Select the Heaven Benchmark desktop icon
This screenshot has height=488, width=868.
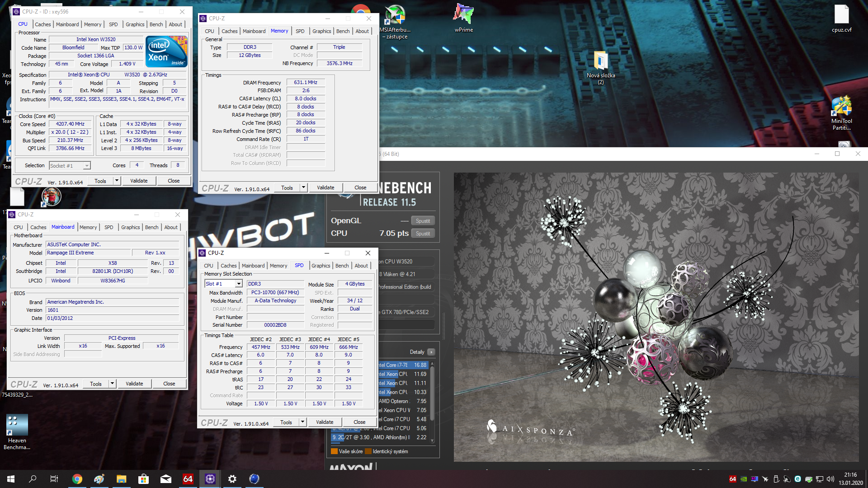tap(17, 432)
